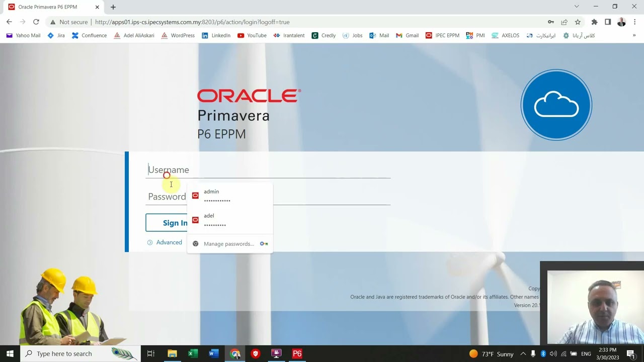This screenshot has height=362, width=644.
Task: Open the Jira bookmark
Action: tap(56, 36)
